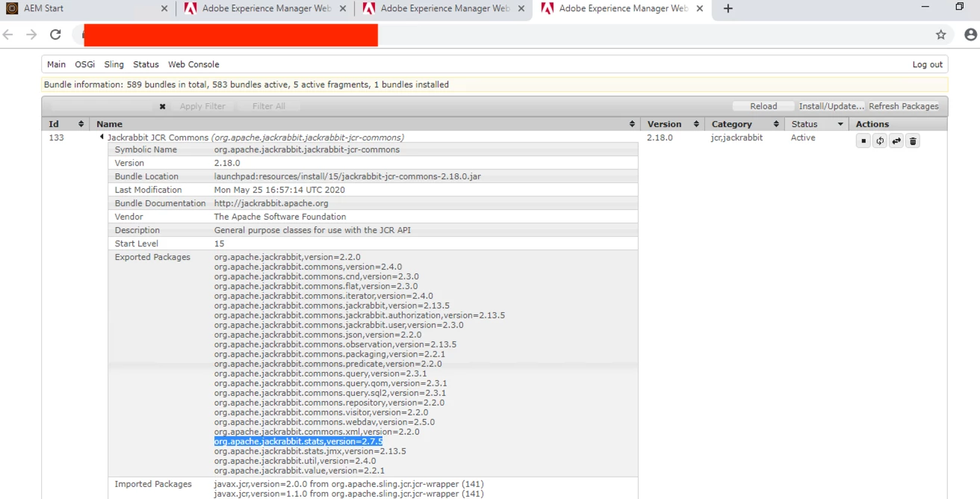Click the org.apache.jackrabbit.value,version=2.2.1 line
This screenshot has width=980, height=499.
(x=300, y=471)
